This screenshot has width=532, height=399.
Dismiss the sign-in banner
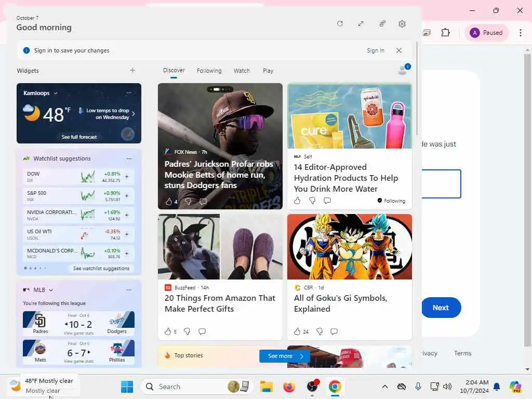coord(399,50)
